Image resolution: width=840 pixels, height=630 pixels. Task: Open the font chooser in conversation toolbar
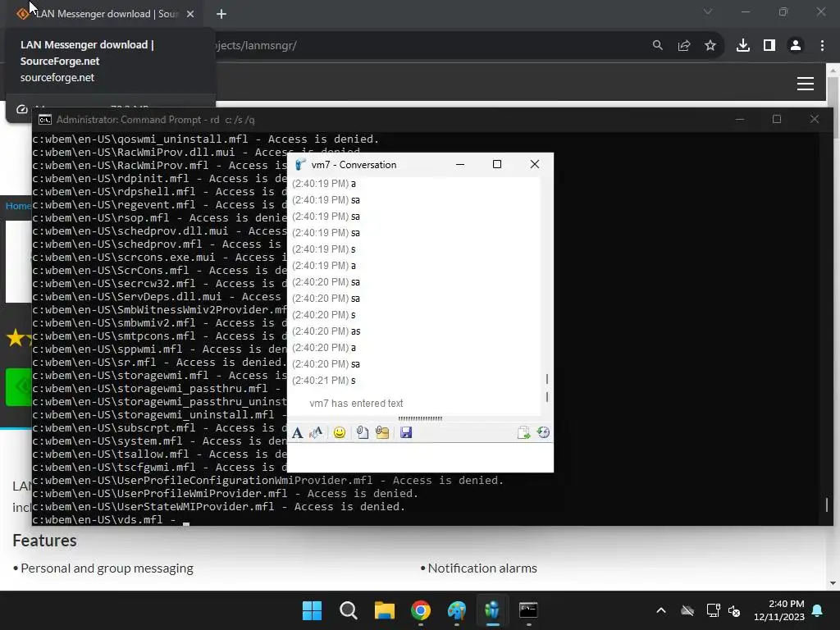coord(297,433)
